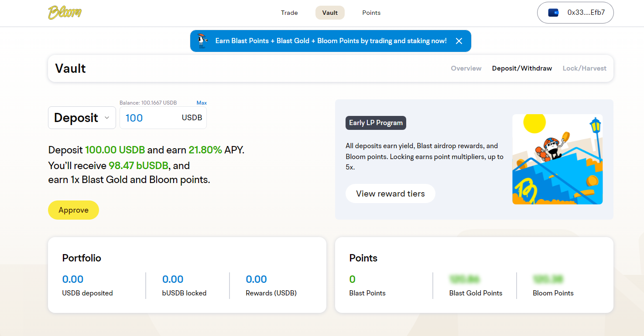Viewport: 644px width, 336px height.
Task: Click the 21.80% APY value
Action: (206, 150)
